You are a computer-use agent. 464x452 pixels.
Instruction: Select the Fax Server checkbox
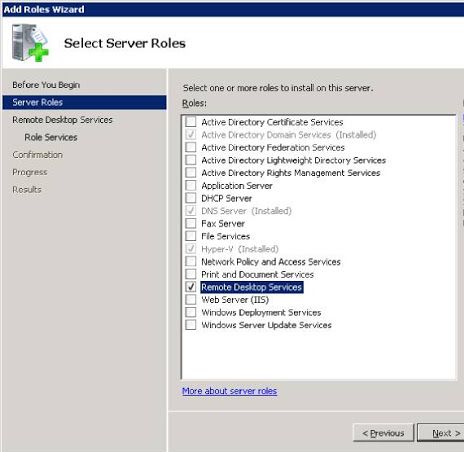click(191, 223)
